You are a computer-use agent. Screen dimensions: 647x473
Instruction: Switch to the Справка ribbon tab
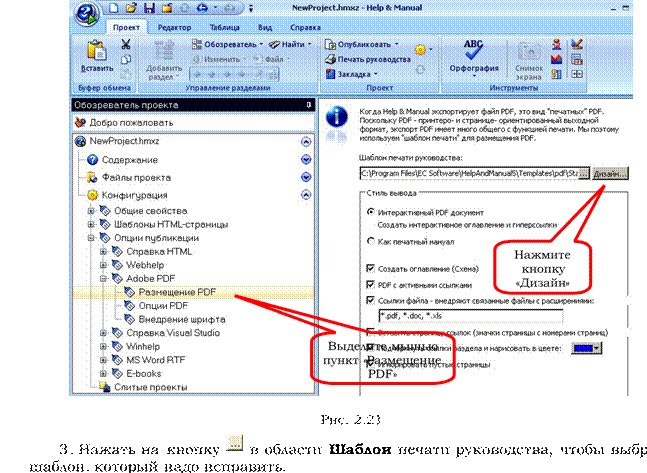point(305,28)
